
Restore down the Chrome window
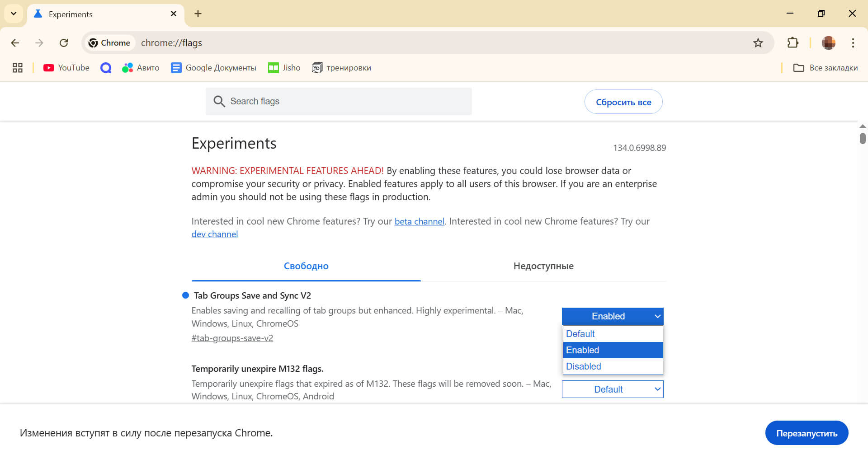click(821, 14)
